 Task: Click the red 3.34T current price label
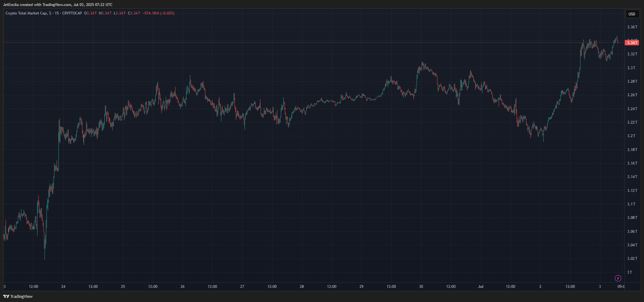[x=632, y=42]
